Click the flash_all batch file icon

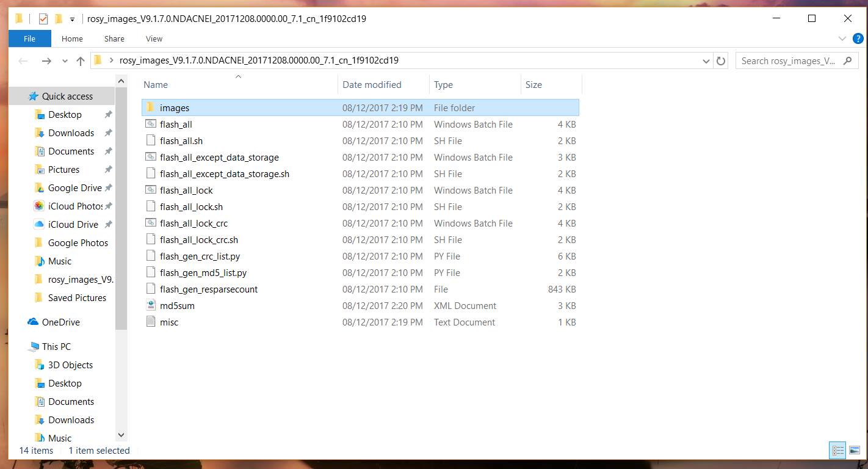(x=151, y=124)
